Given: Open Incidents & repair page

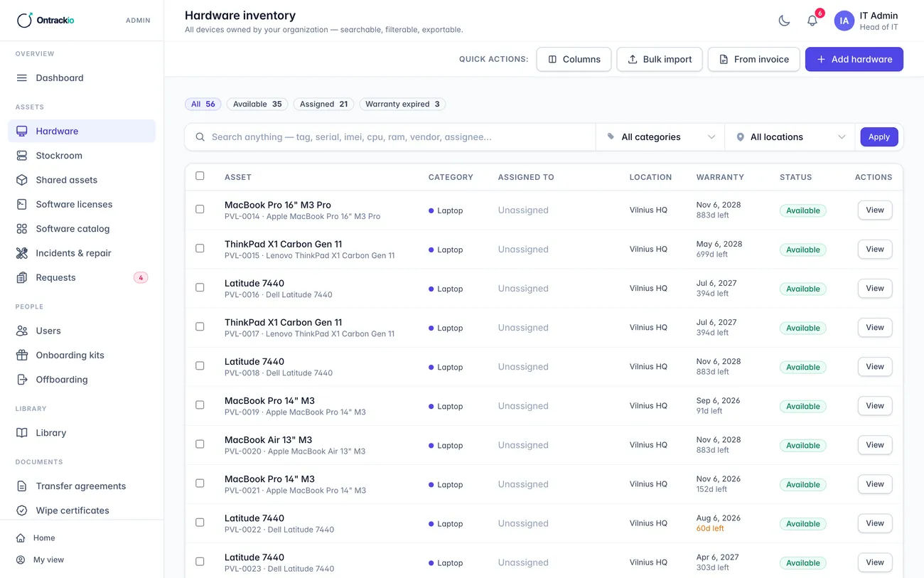Looking at the screenshot, I should (82, 253).
